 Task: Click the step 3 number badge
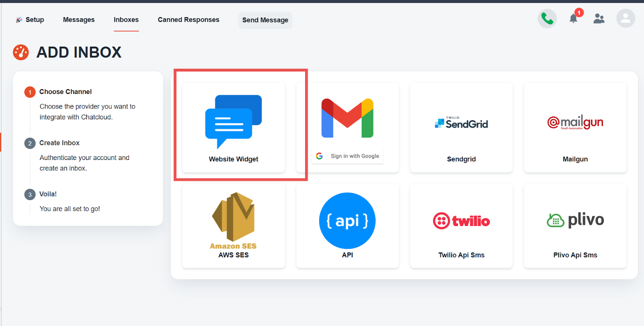pos(30,194)
